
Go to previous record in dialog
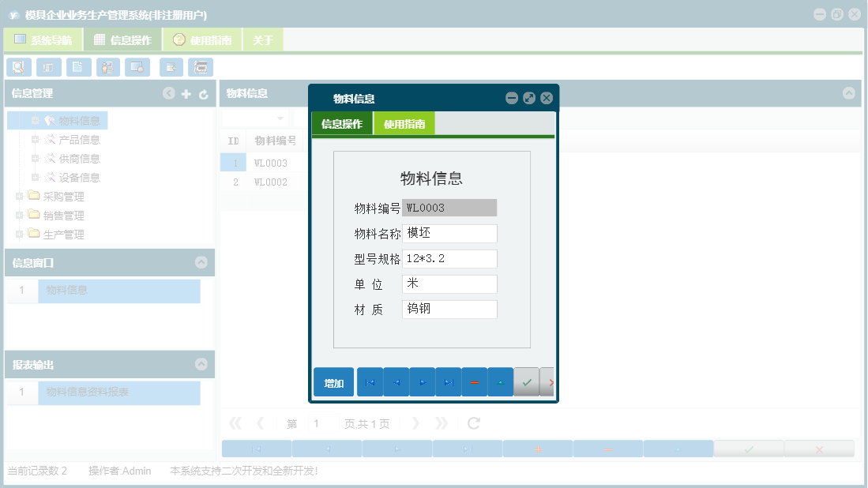click(x=396, y=381)
